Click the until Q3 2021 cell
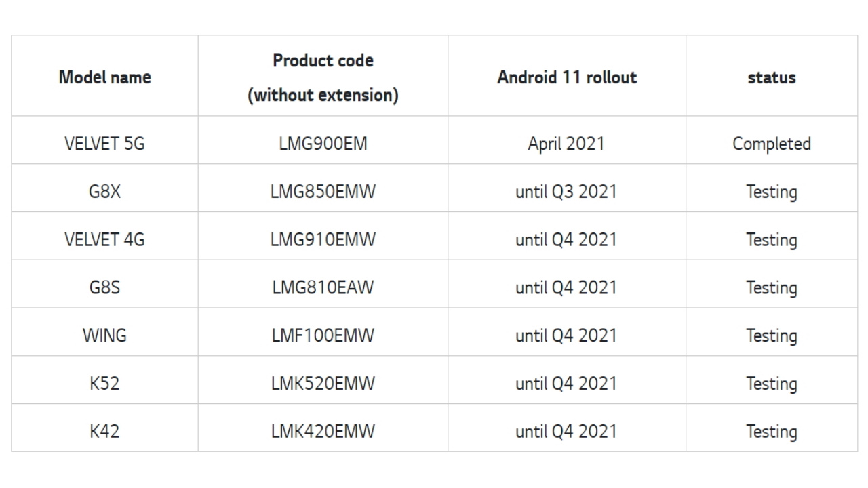The height and width of the screenshot is (488, 868). pyautogui.click(x=566, y=192)
